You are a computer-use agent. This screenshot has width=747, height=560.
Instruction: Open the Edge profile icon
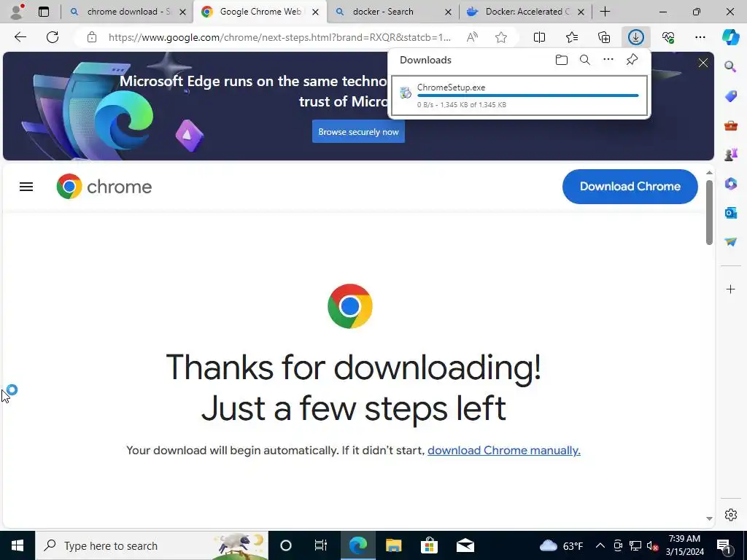click(x=17, y=12)
